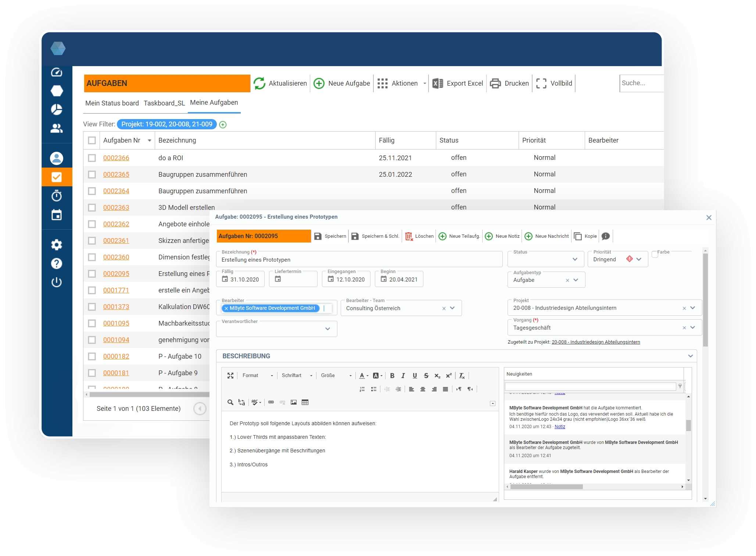Collapse the BESCHREIBUNG section chevron

pyautogui.click(x=690, y=356)
